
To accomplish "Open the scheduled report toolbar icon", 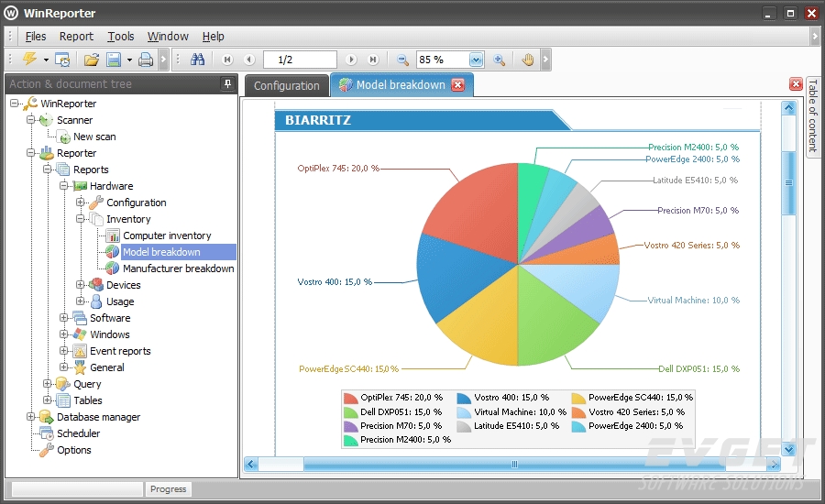I will [62, 60].
